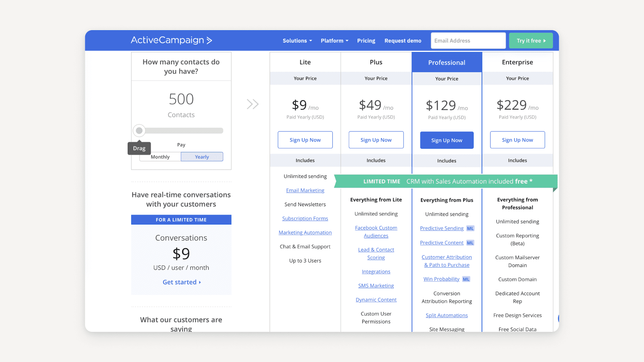Switch to Monthly billing
Image resolution: width=644 pixels, height=362 pixels.
point(160,157)
